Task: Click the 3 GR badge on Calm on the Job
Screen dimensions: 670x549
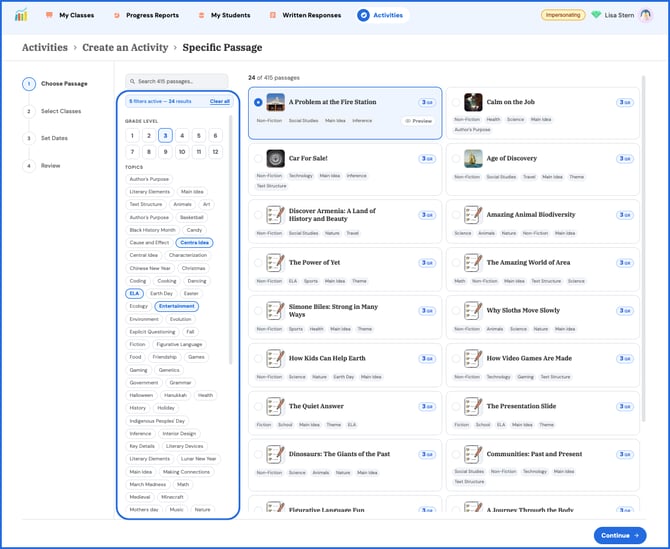Action: [625, 102]
